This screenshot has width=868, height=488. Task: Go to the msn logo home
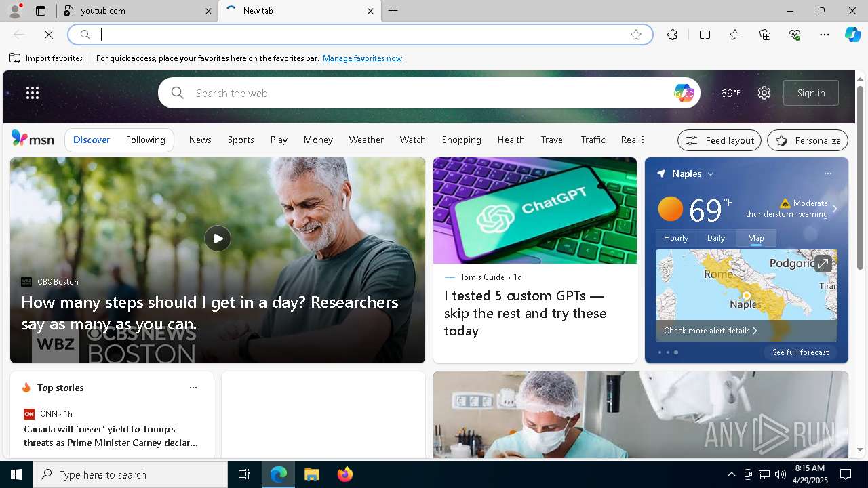click(x=33, y=139)
